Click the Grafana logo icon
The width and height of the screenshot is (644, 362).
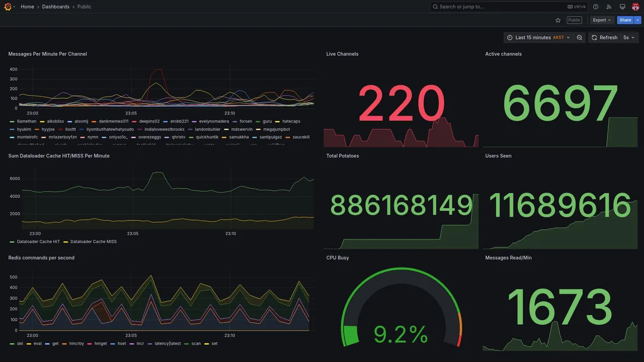click(8, 7)
